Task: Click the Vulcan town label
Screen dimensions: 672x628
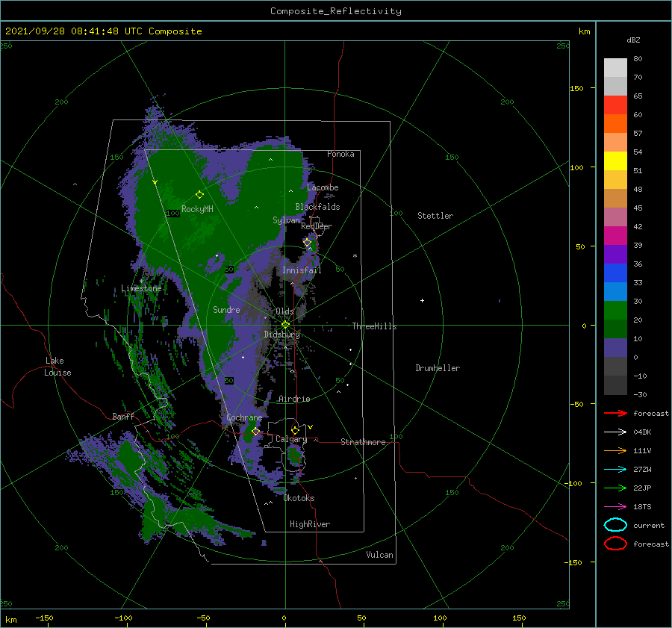Action: click(379, 555)
